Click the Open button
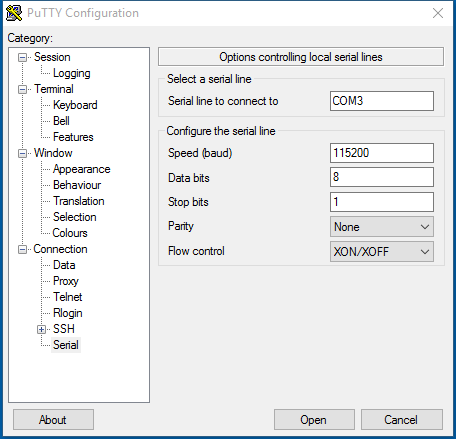 (x=314, y=420)
